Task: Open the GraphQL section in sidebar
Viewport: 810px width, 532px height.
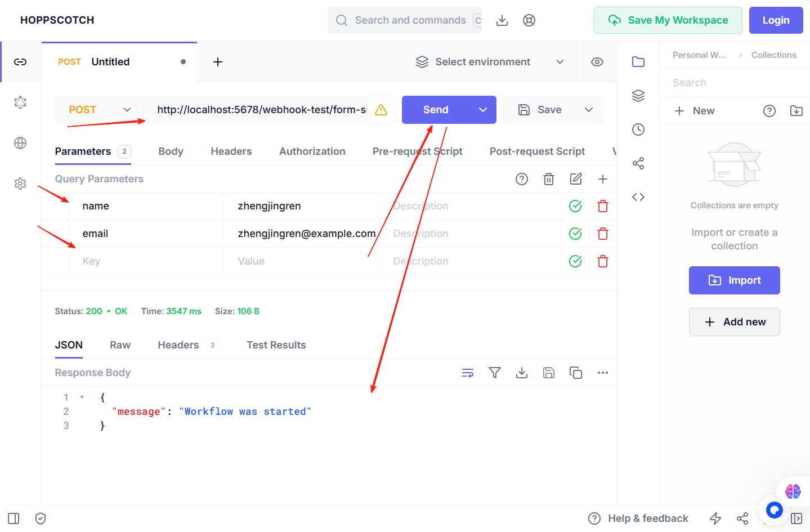Action: (x=20, y=102)
